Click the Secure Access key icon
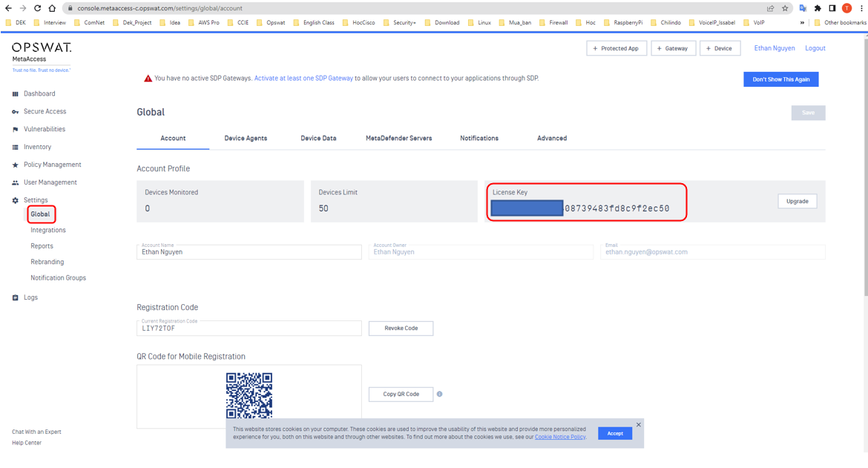This screenshot has height=468, width=868. coord(15,112)
